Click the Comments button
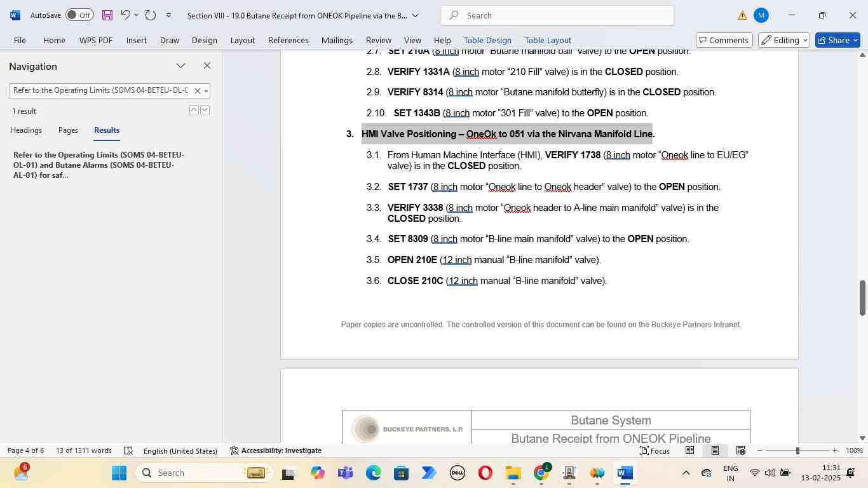The width and height of the screenshot is (868, 488). (x=724, y=40)
